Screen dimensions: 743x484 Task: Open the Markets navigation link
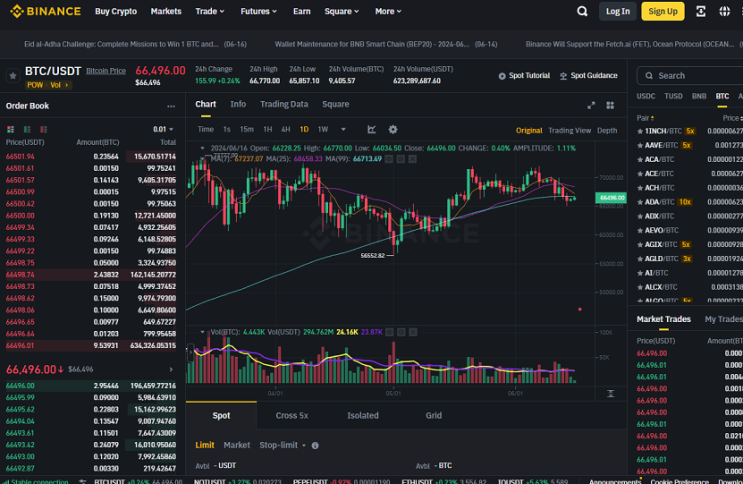click(x=166, y=11)
